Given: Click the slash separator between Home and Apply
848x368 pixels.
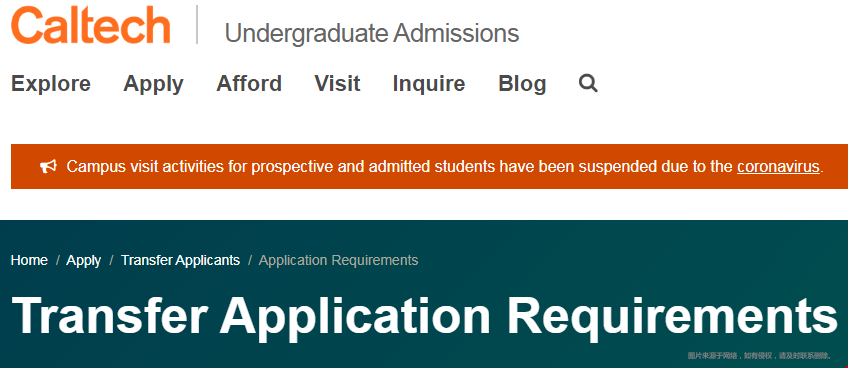Looking at the screenshot, I should (57, 261).
